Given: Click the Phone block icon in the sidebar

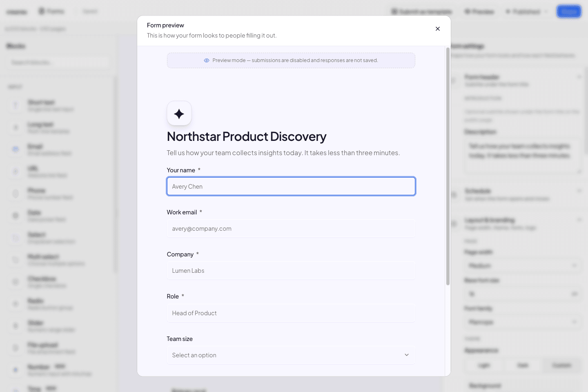Looking at the screenshot, I should pos(16,194).
